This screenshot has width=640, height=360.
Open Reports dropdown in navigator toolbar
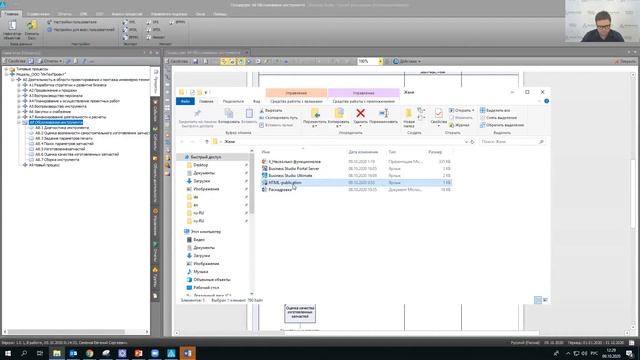(x=50, y=61)
